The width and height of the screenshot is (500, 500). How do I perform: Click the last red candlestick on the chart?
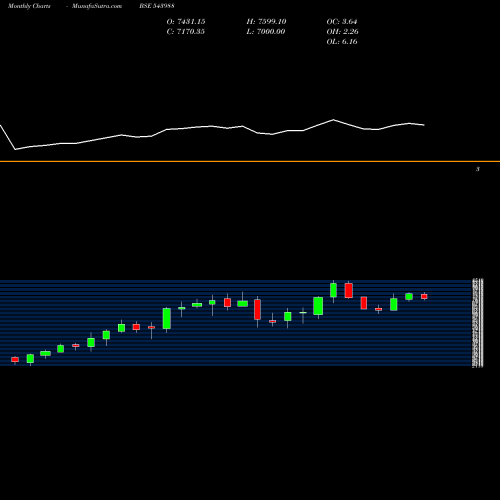(x=424, y=296)
